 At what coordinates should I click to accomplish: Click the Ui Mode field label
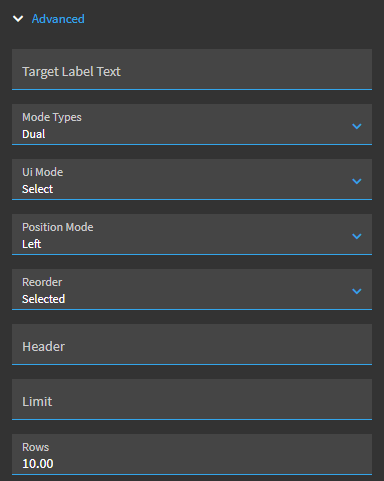tap(42, 172)
